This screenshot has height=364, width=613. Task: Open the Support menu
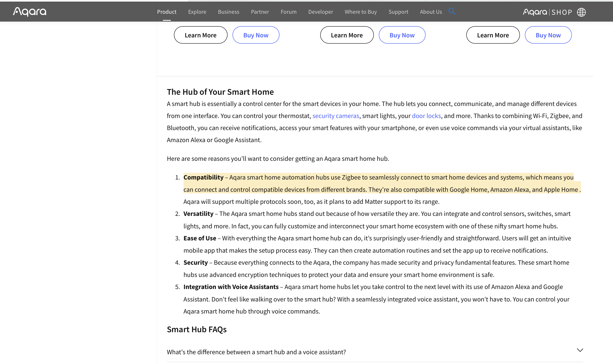tap(398, 12)
